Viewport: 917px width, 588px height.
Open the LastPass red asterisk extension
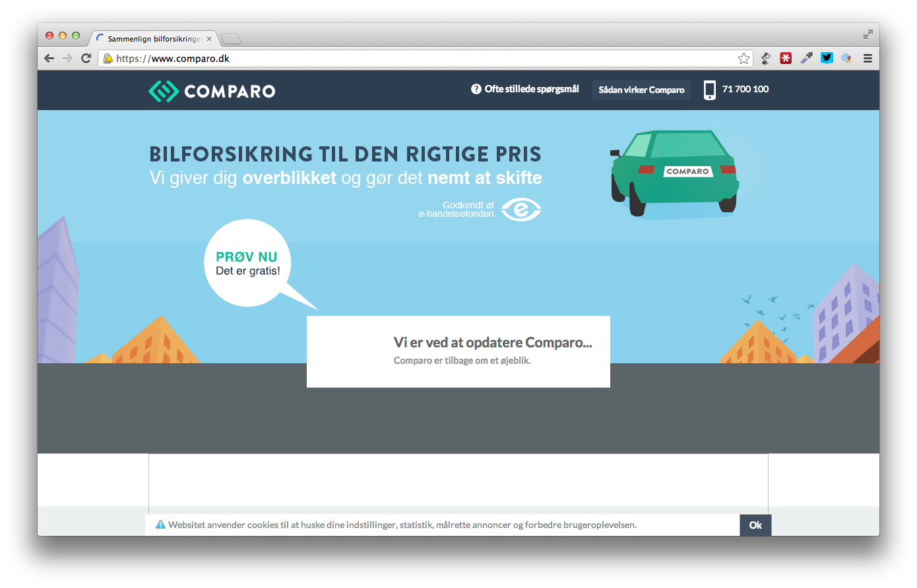[786, 59]
